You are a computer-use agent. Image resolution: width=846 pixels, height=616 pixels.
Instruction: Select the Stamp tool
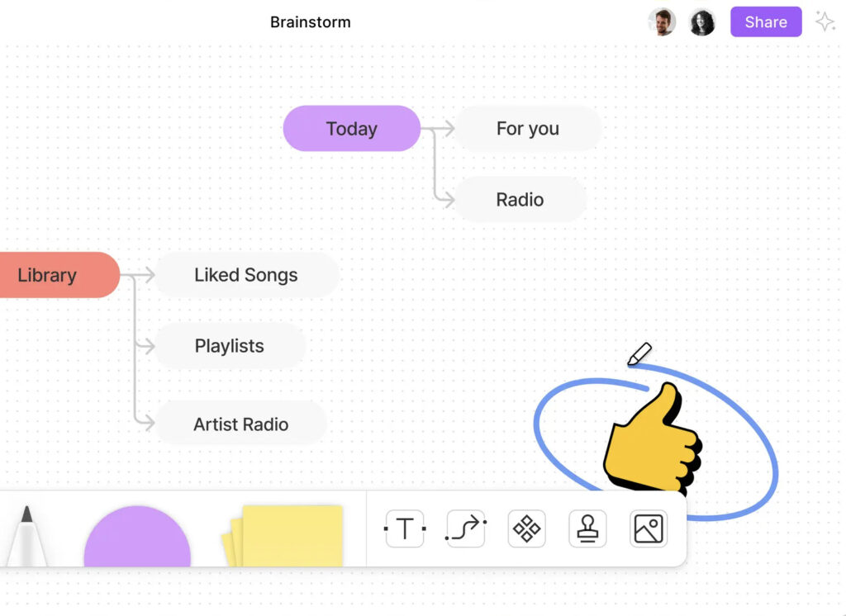coord(587,528)
